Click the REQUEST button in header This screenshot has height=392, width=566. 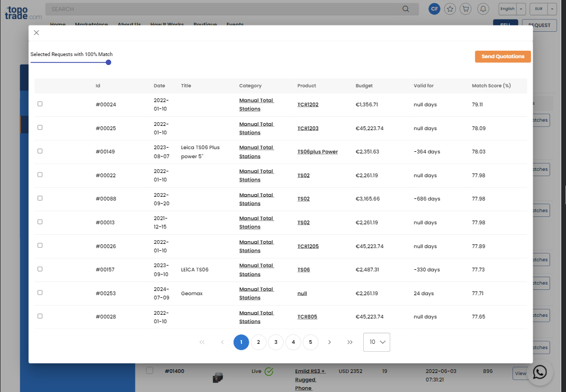tap(540, 25)
